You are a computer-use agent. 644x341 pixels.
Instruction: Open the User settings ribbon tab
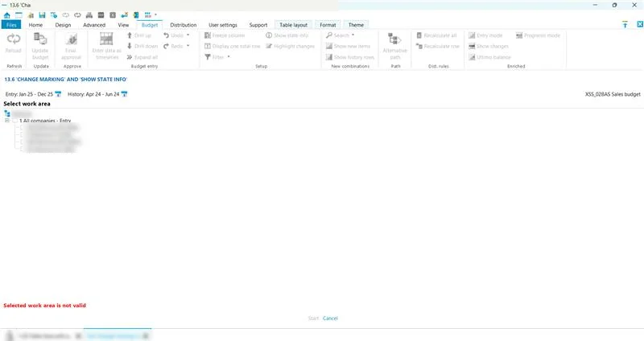click(223, 25)
